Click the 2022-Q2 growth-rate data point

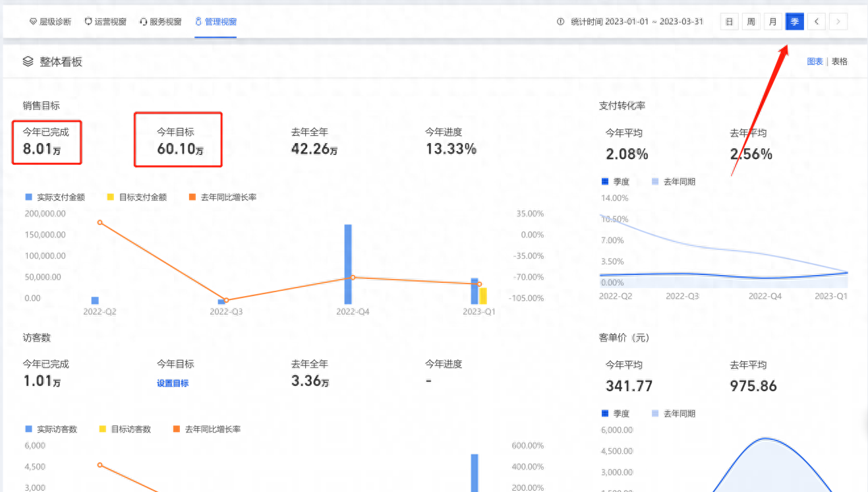click(x=100, y=222)
